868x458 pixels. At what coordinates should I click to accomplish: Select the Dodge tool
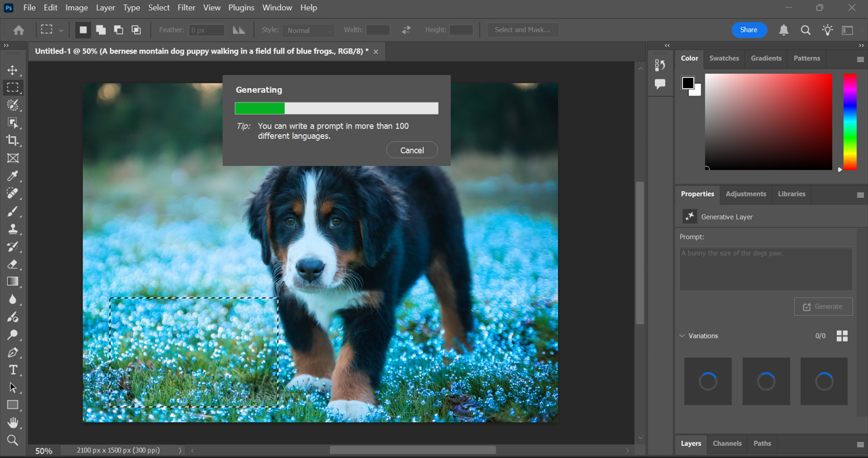(x=13, y=335)
